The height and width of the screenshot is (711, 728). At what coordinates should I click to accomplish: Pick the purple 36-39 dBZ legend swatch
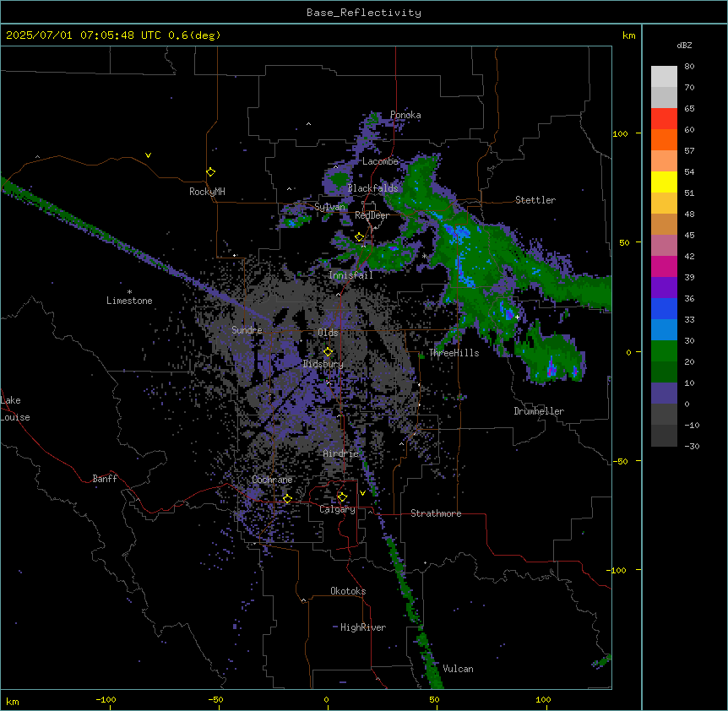pos(664,287)
